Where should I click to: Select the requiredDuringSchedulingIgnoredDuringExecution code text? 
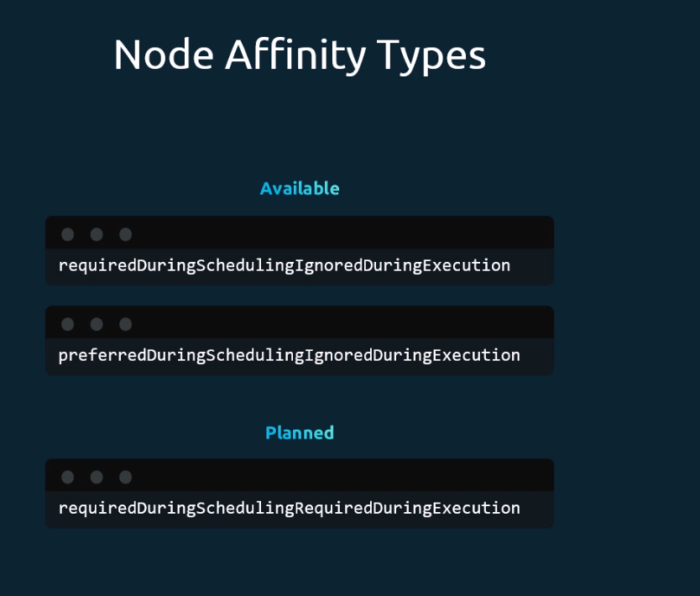[285, 266]
